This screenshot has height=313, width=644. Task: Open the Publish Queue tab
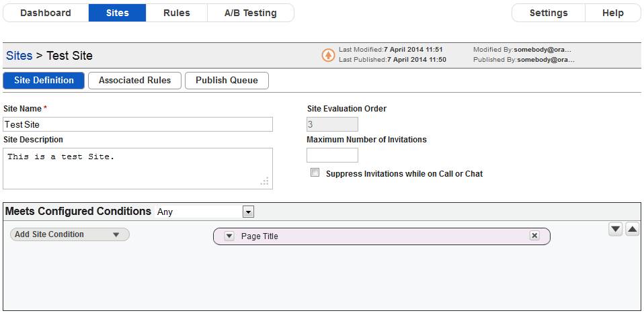[x=227, y=81]
